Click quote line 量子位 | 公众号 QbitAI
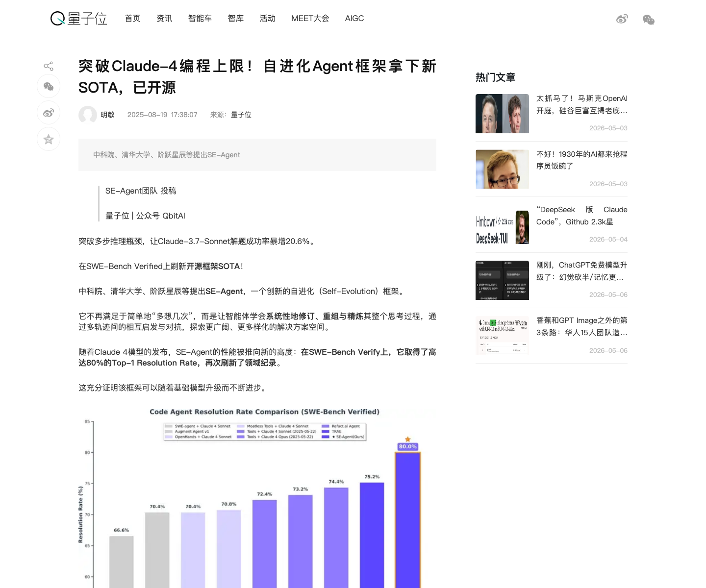Image resolution: width=706 pixels, height=588 pixels. tap(145, 216)
